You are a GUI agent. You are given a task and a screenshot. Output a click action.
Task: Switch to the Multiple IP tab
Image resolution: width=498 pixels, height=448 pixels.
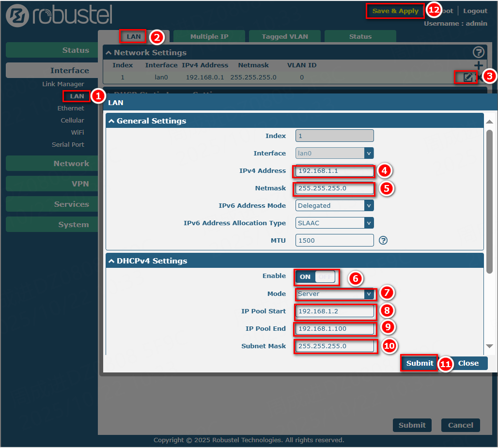click(x=209, y=36)
